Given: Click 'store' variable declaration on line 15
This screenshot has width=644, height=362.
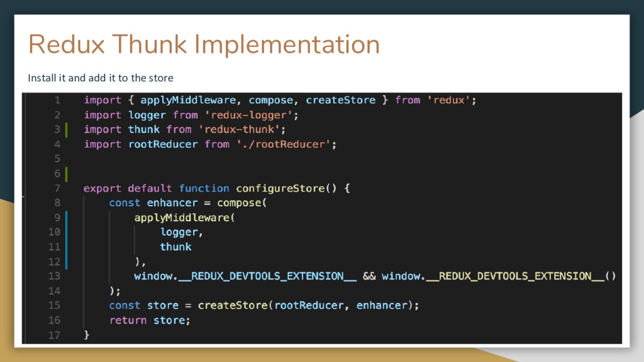Looking at the screenshot, I should (163, 305).
